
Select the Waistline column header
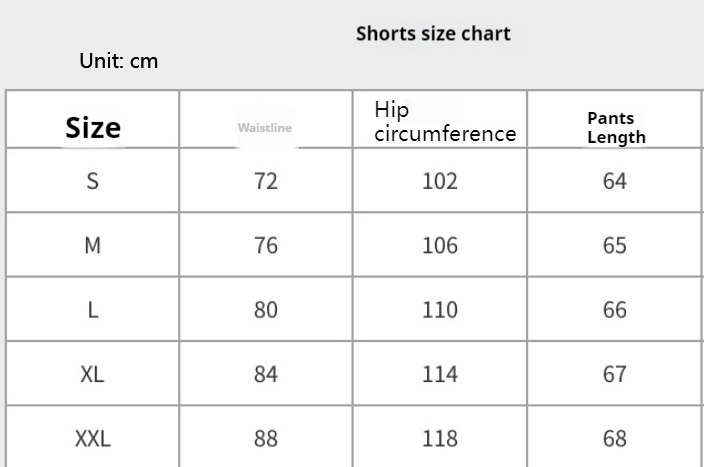[x=265, y=128]
